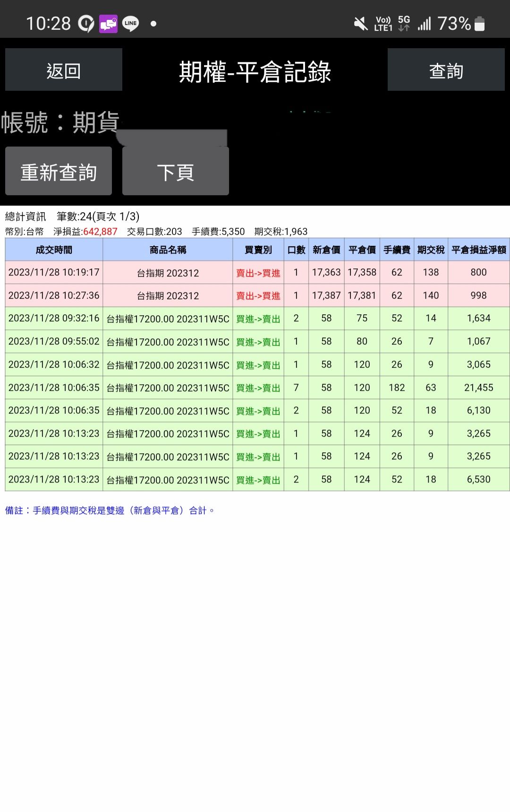Image resolution: width=510 pixels, height=812 pixels.
Task: Tap the 口數 column header
Action: coord(296,250)
